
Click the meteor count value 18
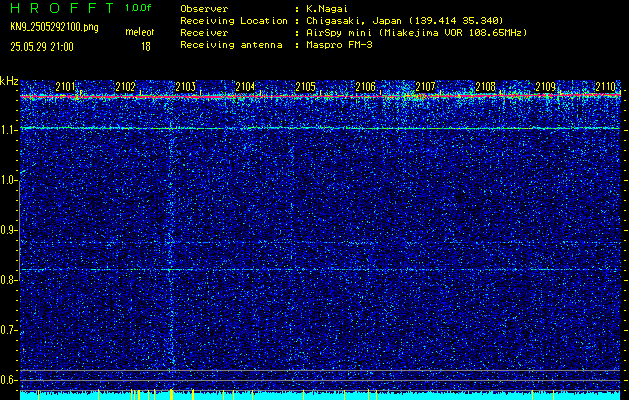point(146,47)
